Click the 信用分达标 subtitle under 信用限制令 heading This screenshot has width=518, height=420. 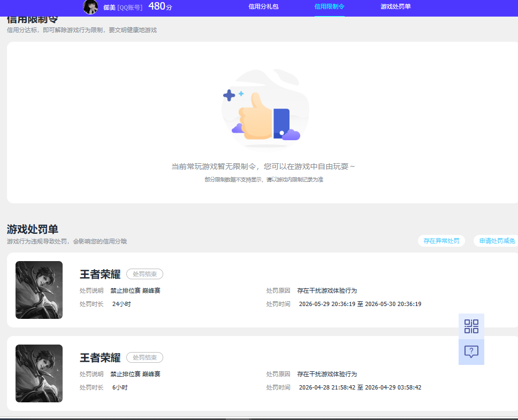(82, 30)
